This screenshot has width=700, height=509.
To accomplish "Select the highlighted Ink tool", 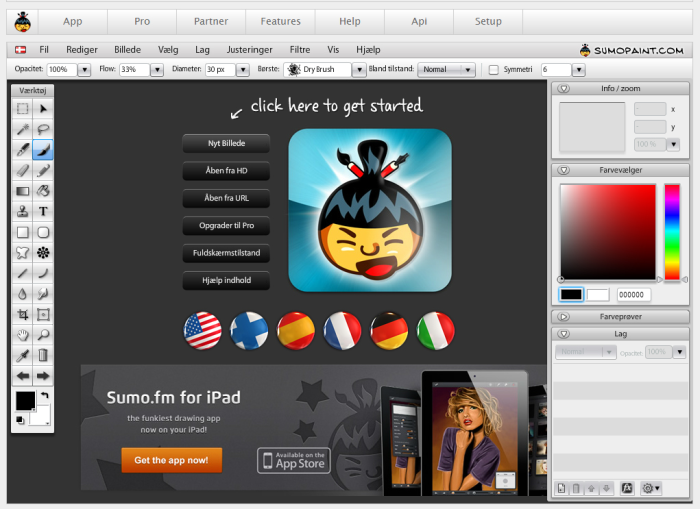I will click(43, 150).
